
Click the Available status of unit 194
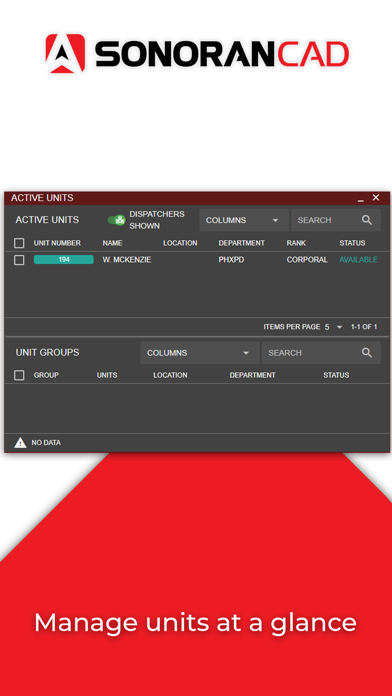point(359,260)
